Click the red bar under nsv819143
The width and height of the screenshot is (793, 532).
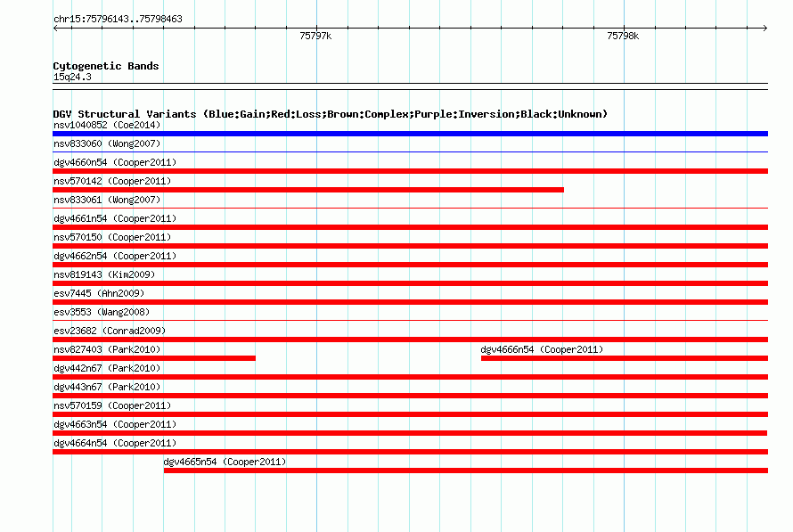410,283
